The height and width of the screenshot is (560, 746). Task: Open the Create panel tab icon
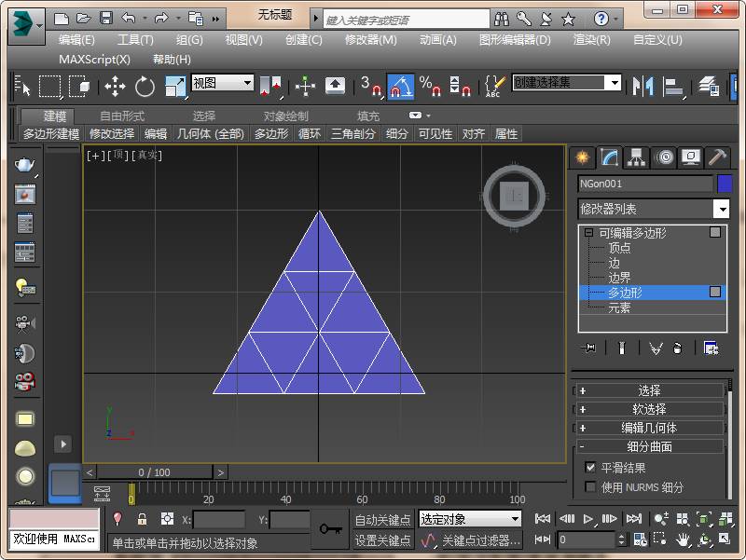[582, 157]
